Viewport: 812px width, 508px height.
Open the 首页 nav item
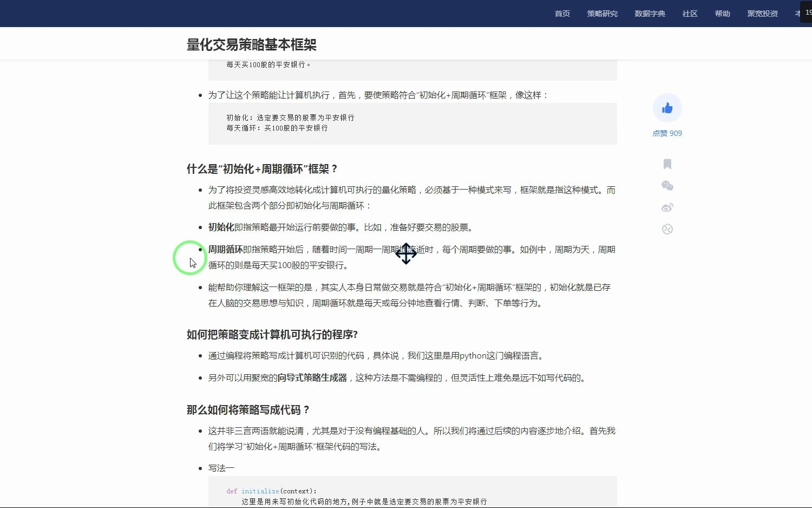[x=562, y=14]
